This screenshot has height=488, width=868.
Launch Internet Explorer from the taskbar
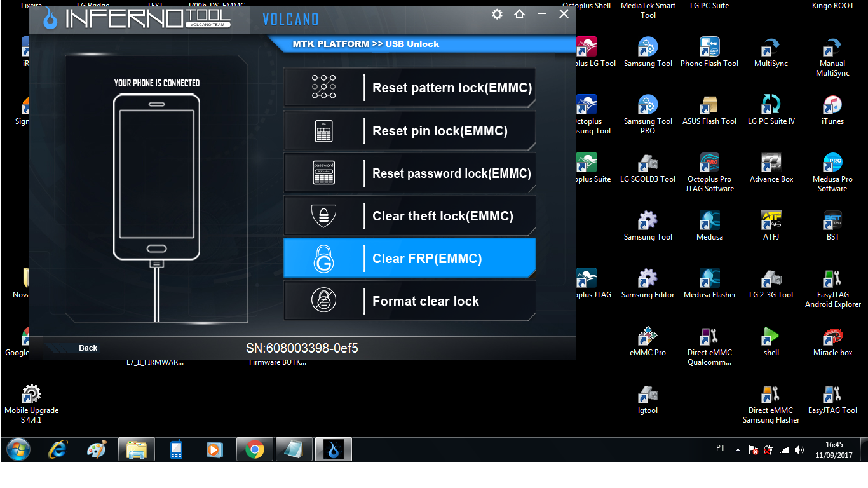click(x=58, y=450)
